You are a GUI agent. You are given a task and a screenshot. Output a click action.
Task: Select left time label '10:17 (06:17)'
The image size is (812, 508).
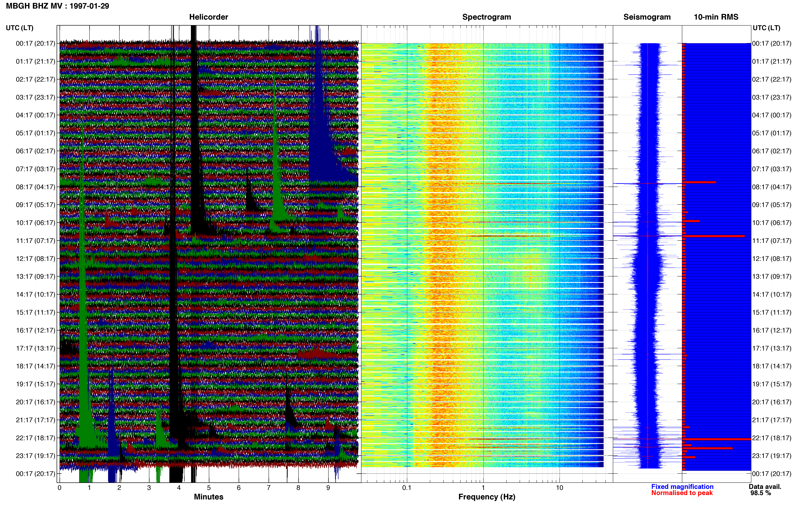click(x=36, y=223)
